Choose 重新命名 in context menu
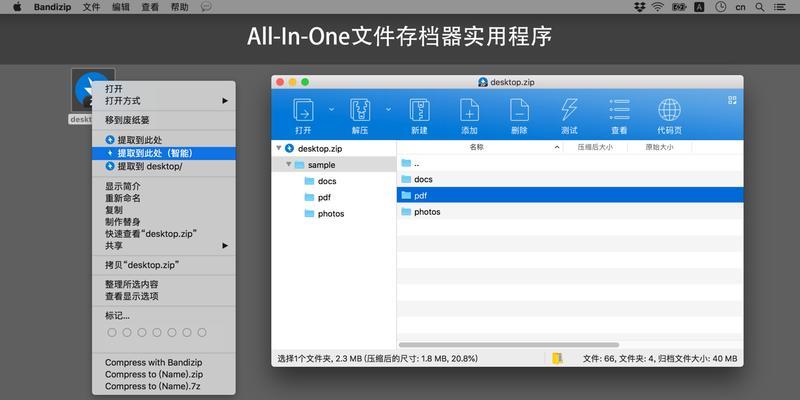Screen dimensions: 800x400 [x=164, y=198]
